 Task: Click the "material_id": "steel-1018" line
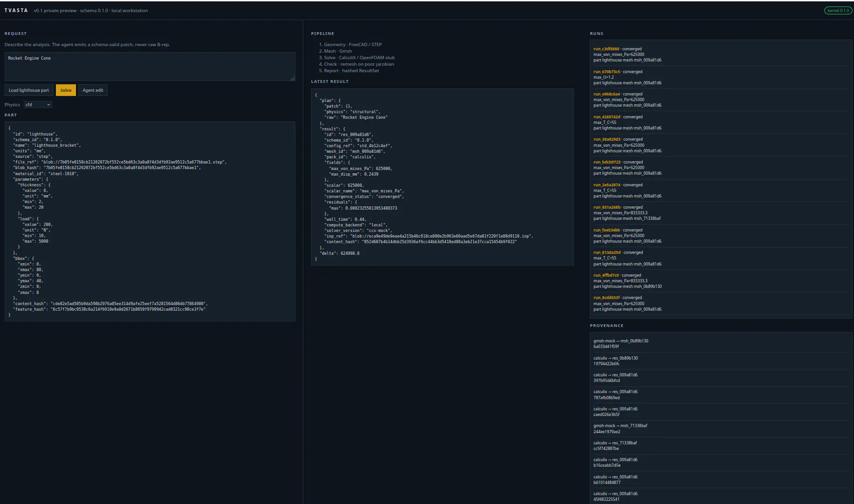pos(46,174)
